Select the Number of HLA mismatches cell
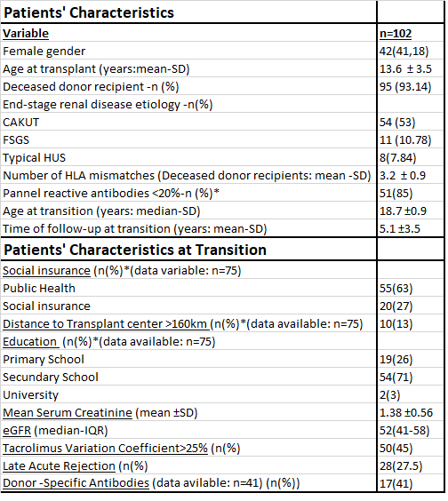 pos(187,176)
